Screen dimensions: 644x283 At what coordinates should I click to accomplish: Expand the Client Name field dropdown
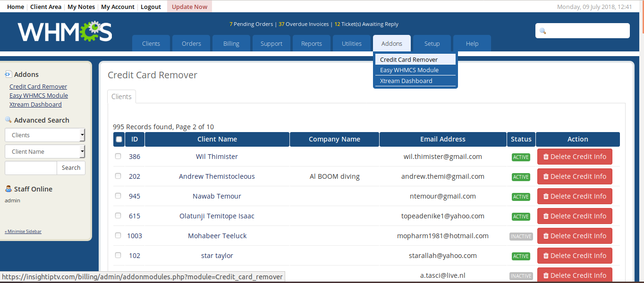pos(45,151)
